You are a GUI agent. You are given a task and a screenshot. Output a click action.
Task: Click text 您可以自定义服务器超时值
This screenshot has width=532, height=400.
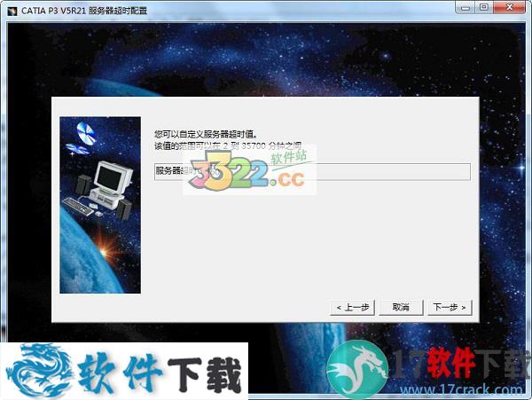(x=206, y=134)
